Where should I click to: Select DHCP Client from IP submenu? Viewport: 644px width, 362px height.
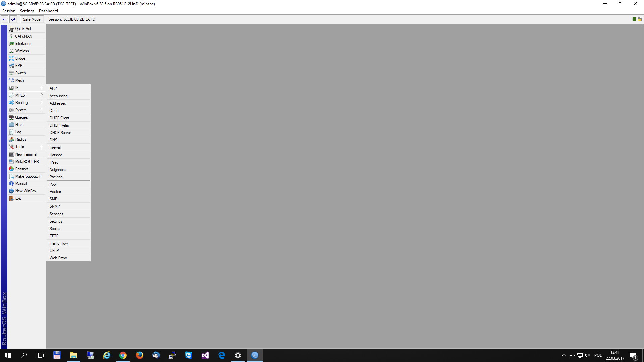68,118
